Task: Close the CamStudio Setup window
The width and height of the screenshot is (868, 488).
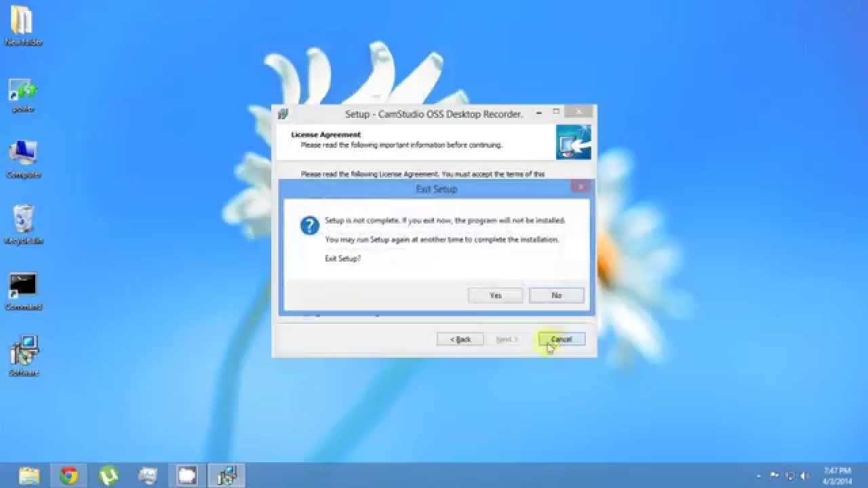Action: click(579, 112)
